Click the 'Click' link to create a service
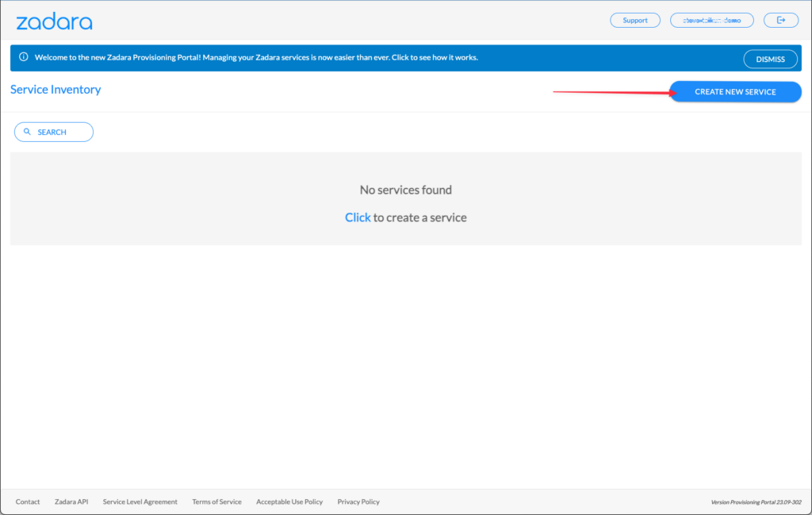The height and width of the screenshot is (515, 812). coord(358,217)
